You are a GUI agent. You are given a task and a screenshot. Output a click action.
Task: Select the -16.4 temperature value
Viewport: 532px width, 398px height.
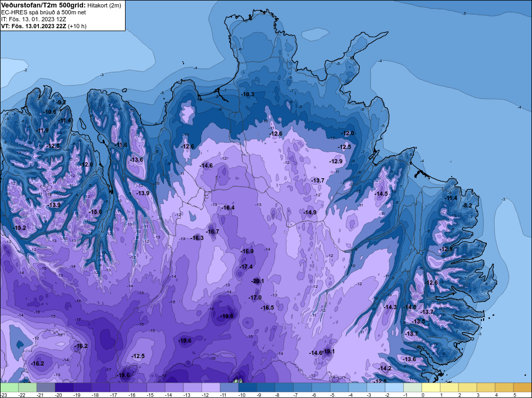(x=228, y=208)
